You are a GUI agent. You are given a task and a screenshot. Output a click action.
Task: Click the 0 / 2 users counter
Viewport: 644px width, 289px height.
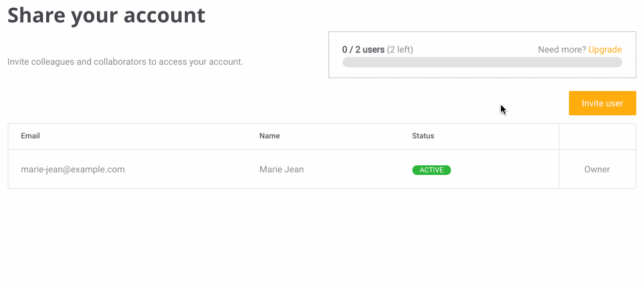pyautogui.click(x=364, y=50)
